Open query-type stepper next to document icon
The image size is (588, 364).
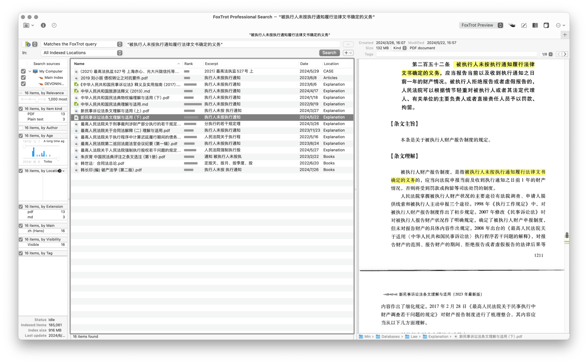tap(35, 44)
